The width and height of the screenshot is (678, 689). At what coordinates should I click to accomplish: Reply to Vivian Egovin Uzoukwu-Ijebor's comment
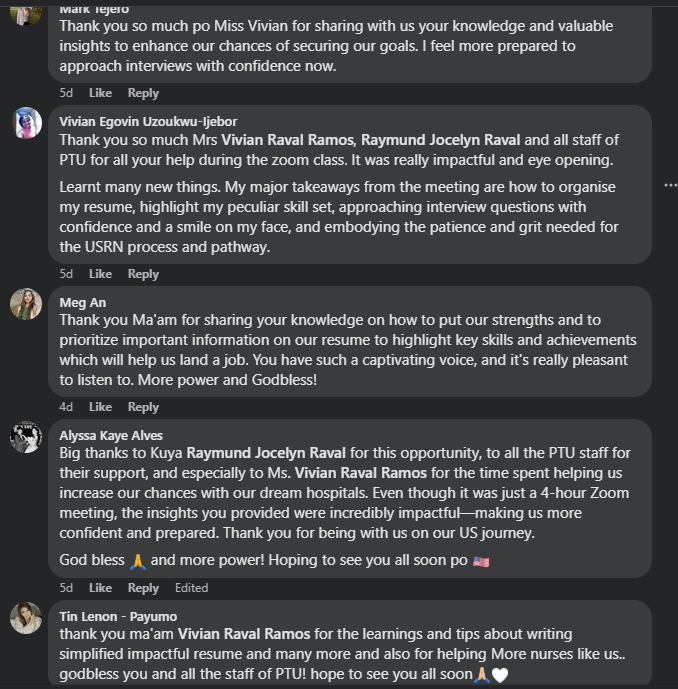[143, 274]
